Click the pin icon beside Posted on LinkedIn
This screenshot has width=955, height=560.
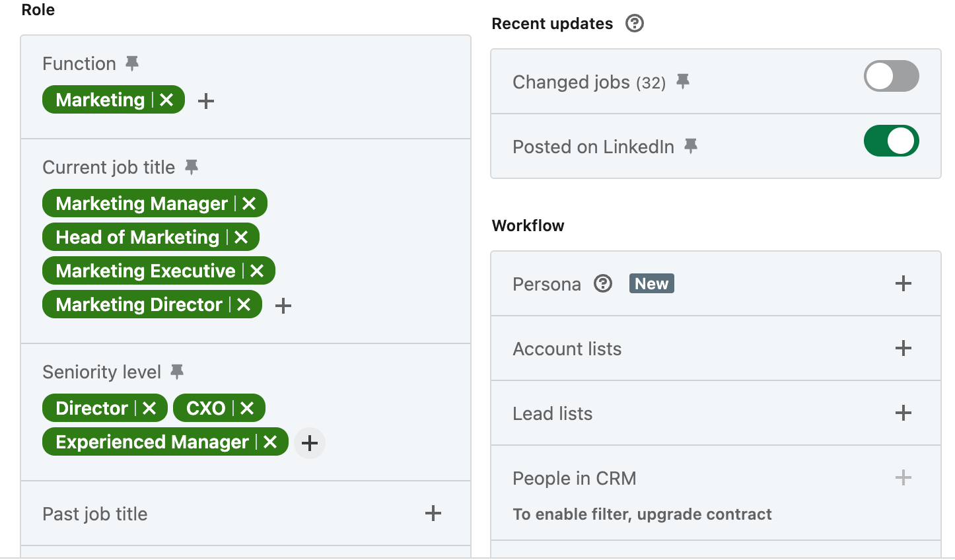[691, 146]
